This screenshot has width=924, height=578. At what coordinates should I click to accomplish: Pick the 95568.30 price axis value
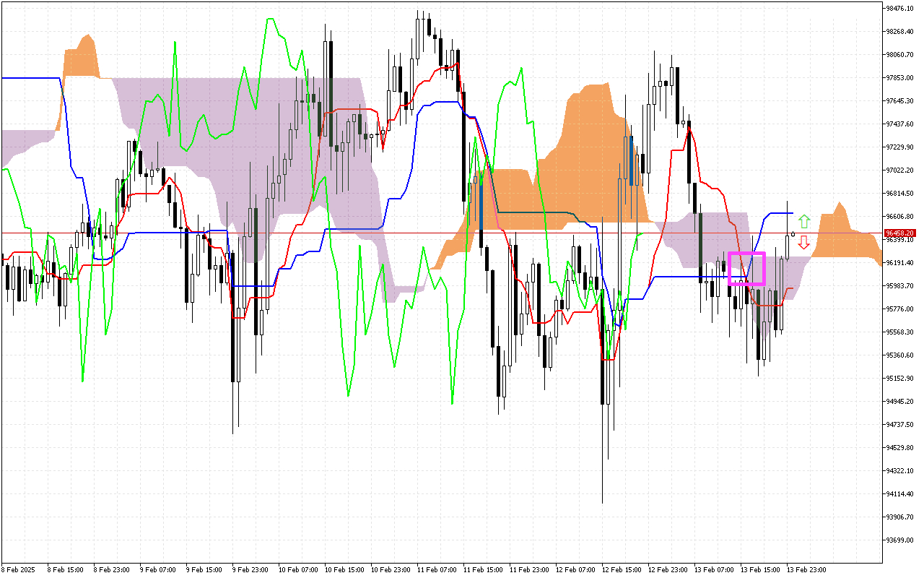click(x=900, y=332)
